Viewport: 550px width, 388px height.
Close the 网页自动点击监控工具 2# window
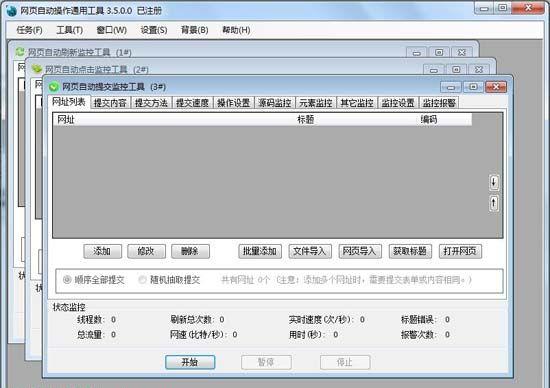pos(479,70)
